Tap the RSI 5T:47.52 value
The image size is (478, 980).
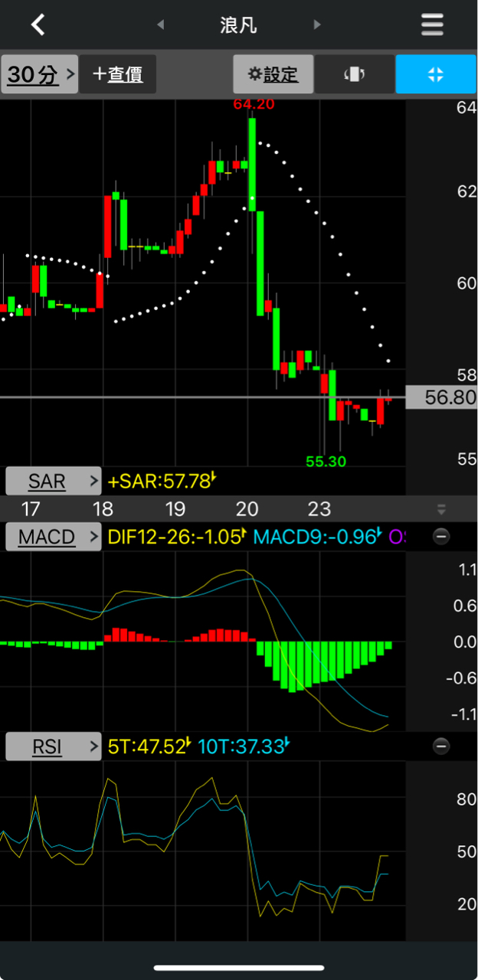149,746
